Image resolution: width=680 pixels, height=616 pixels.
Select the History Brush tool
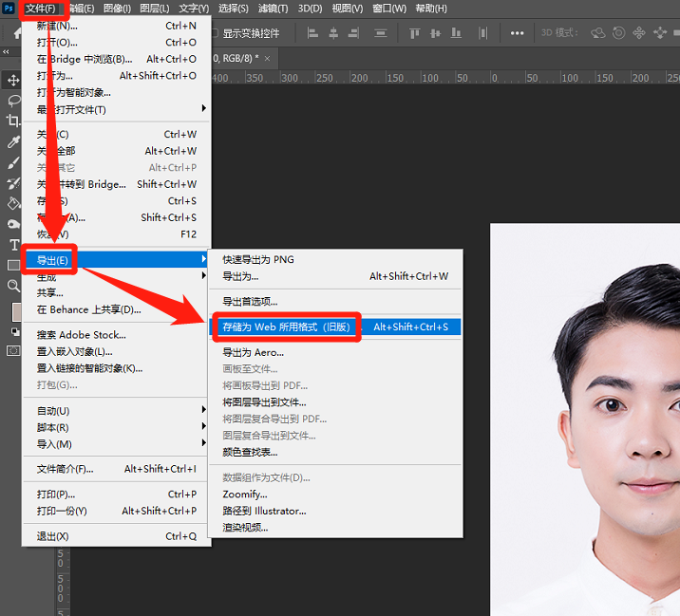(x=13, y=183)
